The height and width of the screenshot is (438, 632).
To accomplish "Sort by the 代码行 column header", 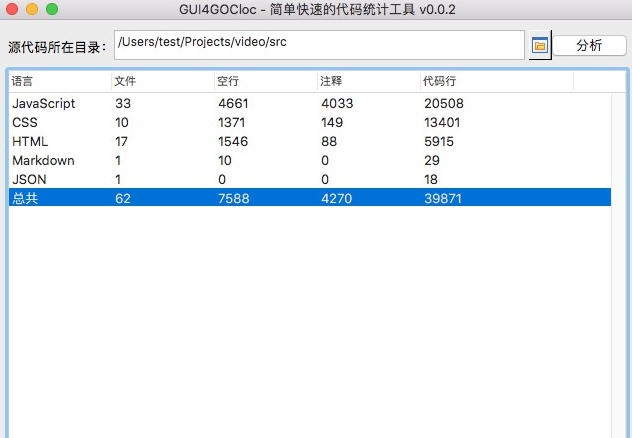I will pyautogui.click(x=497, y=81).
